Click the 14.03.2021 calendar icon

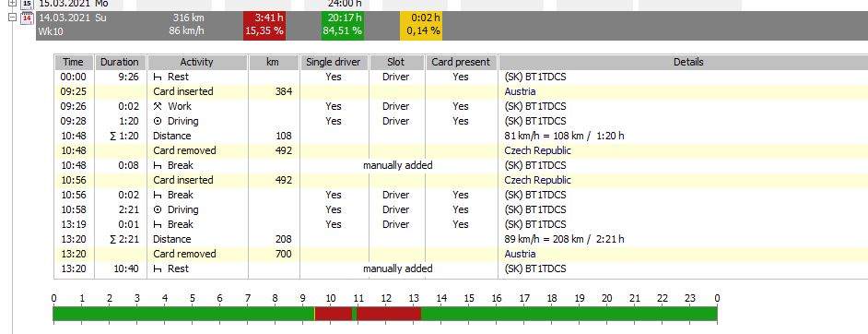pyautogui.click(x=27, y=18)
